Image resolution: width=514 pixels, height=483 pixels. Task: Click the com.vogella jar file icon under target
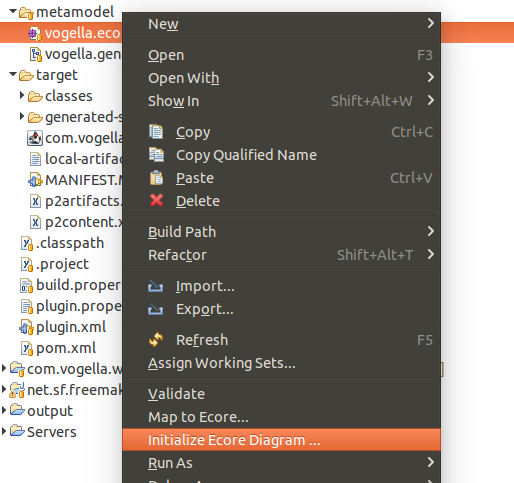coord(35,138)
